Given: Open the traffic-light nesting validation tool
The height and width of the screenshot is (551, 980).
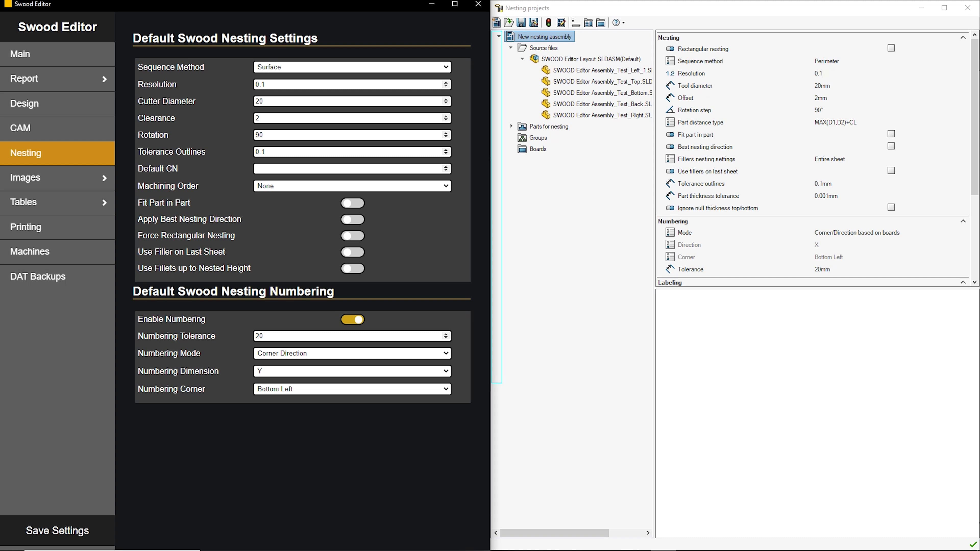Looking at the screenshot, I should click(549, 22).
